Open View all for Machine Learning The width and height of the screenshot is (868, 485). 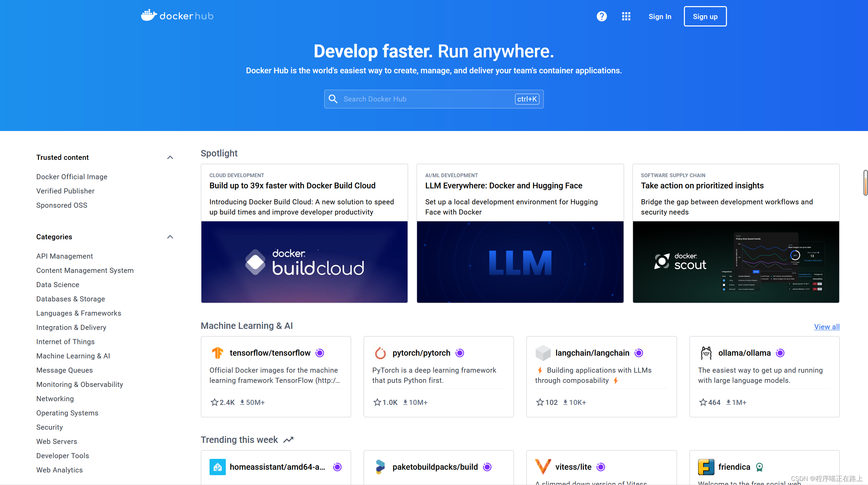tap(826, 327)
